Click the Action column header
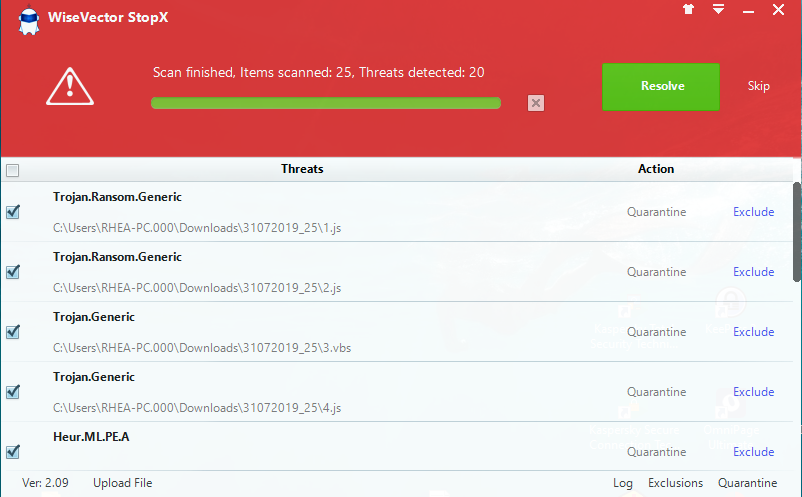 click(656, 169)
